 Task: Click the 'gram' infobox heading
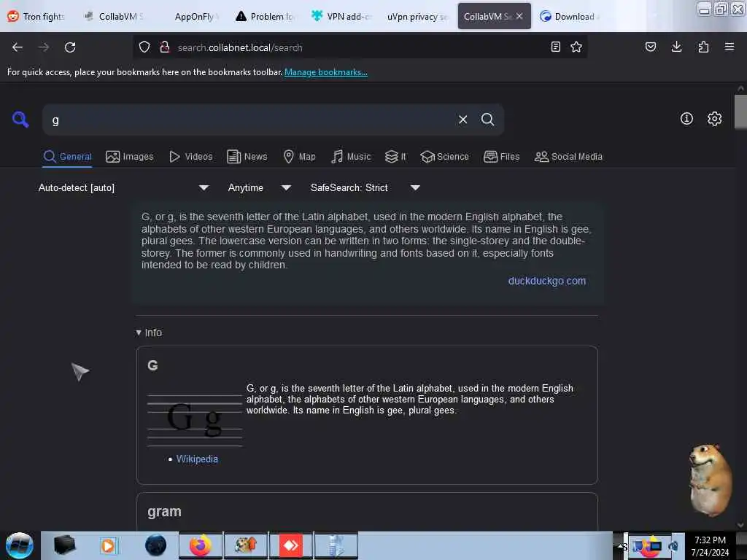164,511
